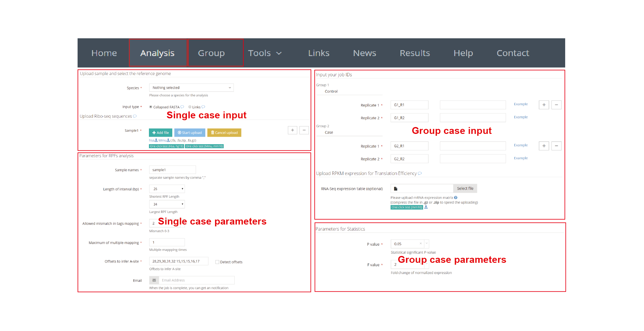Click Group 1 Replicate 2 name field G1_R2
Viewport: 644px width, 331px height.
409,118
